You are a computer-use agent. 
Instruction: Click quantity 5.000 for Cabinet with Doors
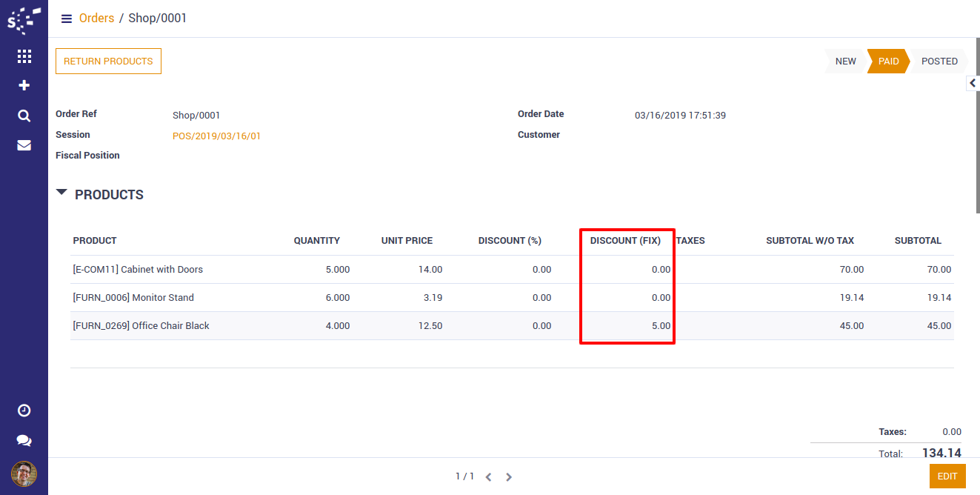338,270
